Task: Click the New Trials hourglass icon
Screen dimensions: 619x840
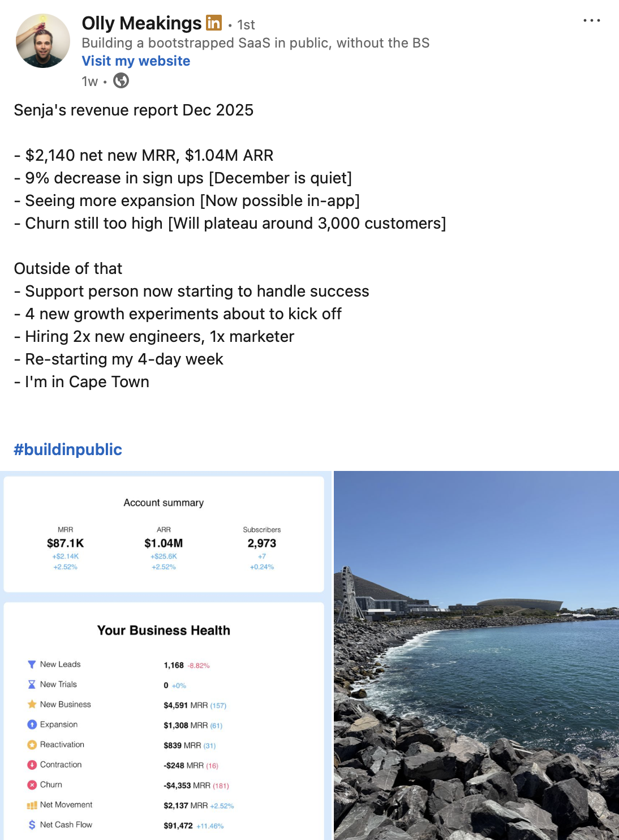Action: pyautogui.click(x=32, y=684)
